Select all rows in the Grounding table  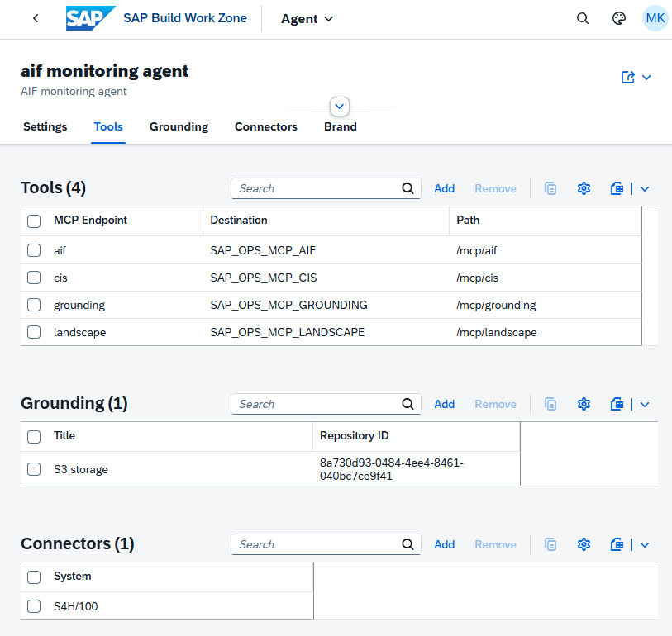pos(34,437)
